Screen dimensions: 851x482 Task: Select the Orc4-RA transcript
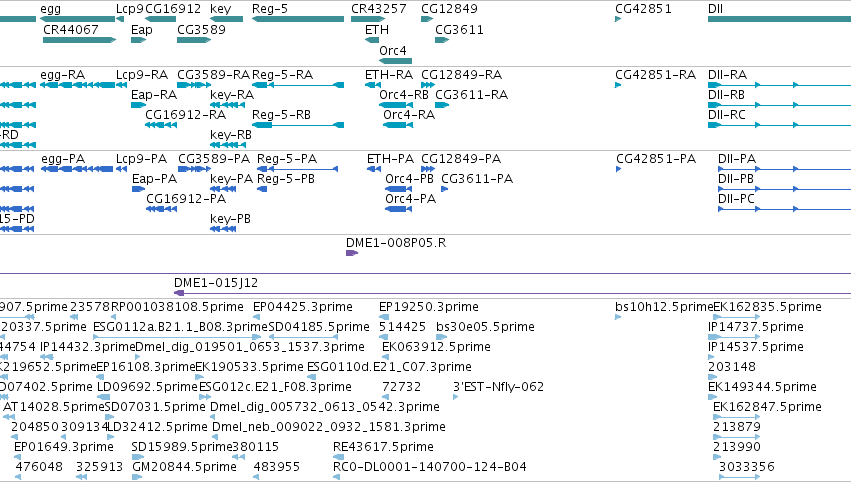(398, 125)
